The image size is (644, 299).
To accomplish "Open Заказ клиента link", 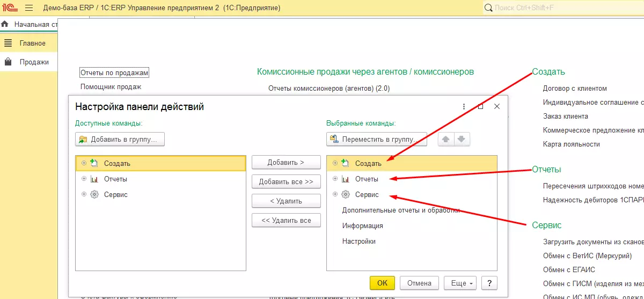I will (566, 116).
